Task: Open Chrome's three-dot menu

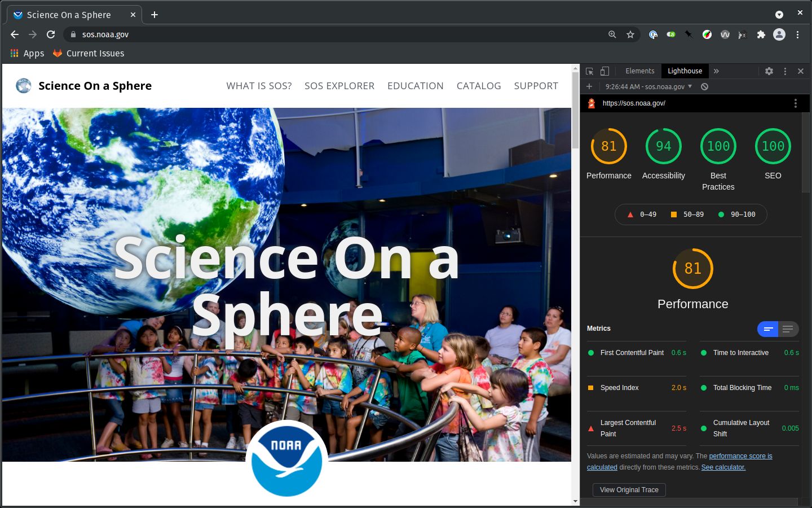Action: point(797,34)
